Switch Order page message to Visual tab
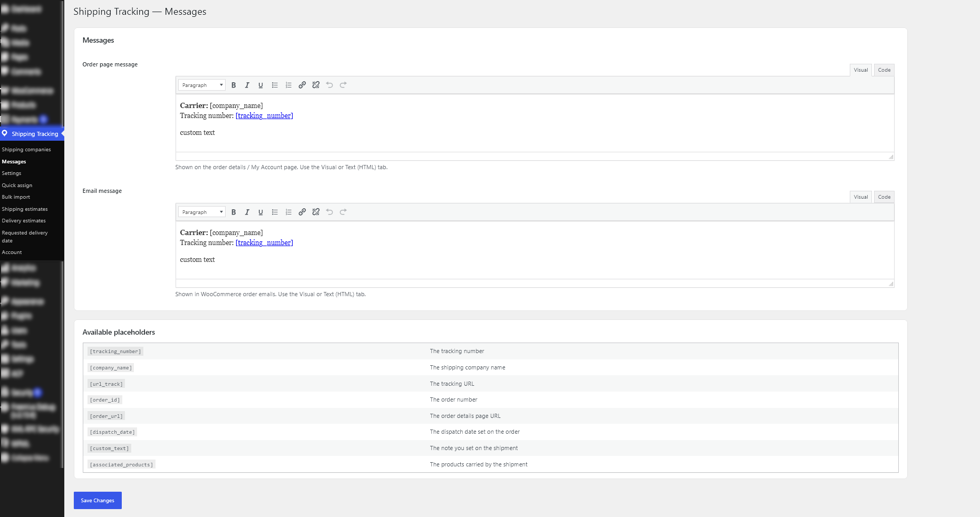The image size is (980, 517). [x=861, y=70]
